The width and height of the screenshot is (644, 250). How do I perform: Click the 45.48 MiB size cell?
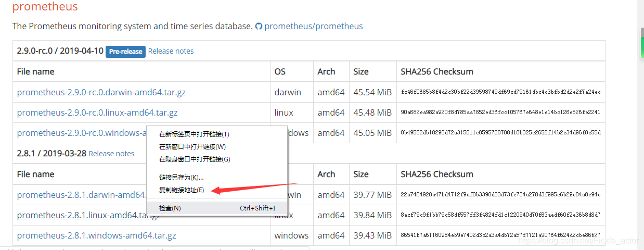click(372, 113)
